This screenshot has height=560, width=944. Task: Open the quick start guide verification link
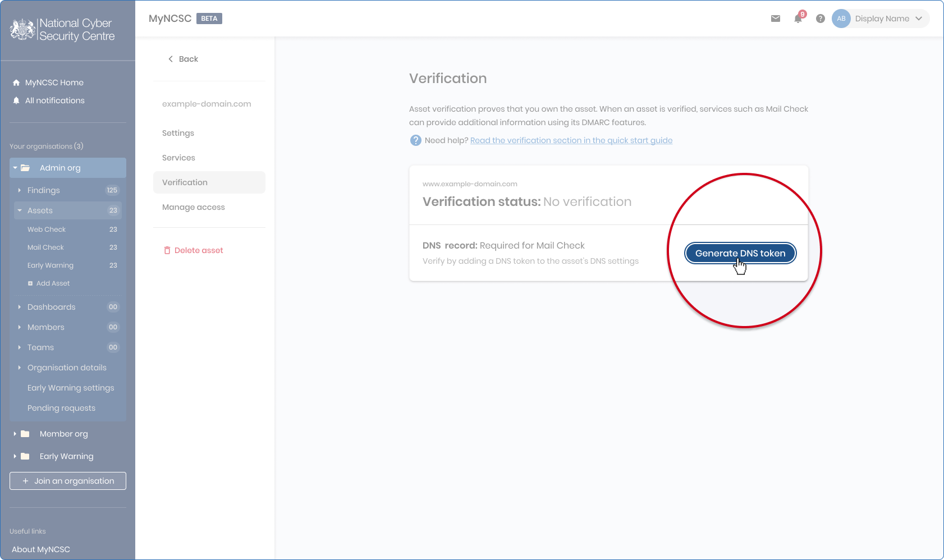[x=571, y=140]
